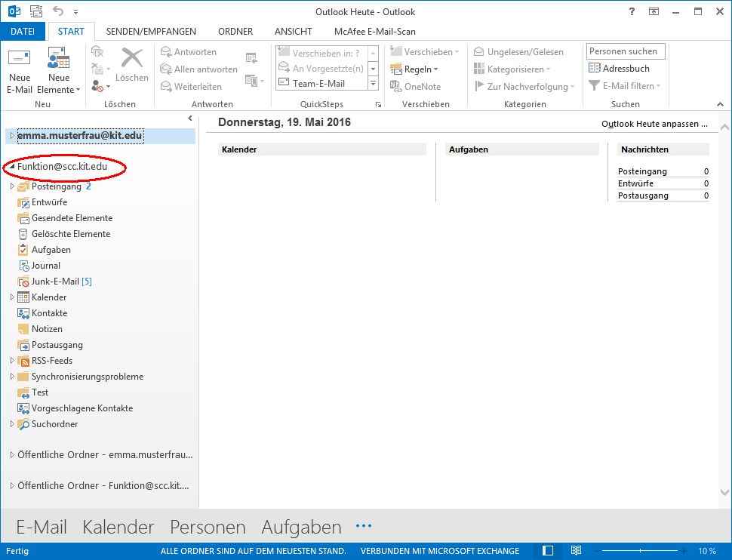Open the Journal folder
This screenshot has height=560, width=732.
46,266
